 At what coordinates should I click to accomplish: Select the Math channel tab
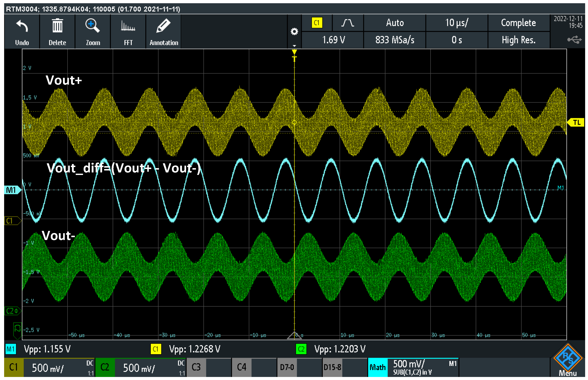point(377,367)
